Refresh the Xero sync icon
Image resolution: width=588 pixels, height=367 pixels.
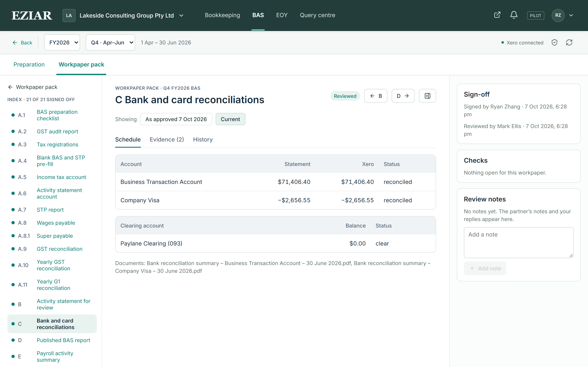pos(569,42)
